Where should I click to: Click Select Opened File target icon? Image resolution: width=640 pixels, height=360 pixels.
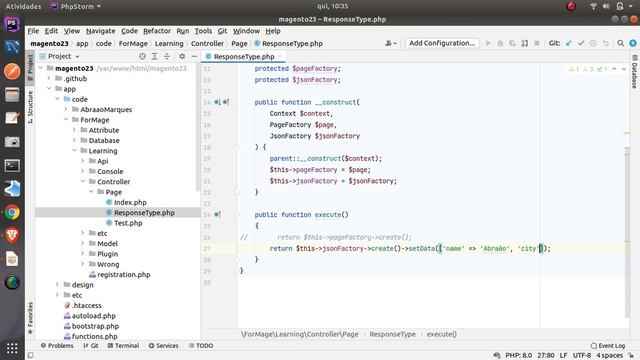pyautogui.click(x=142, y=56)
